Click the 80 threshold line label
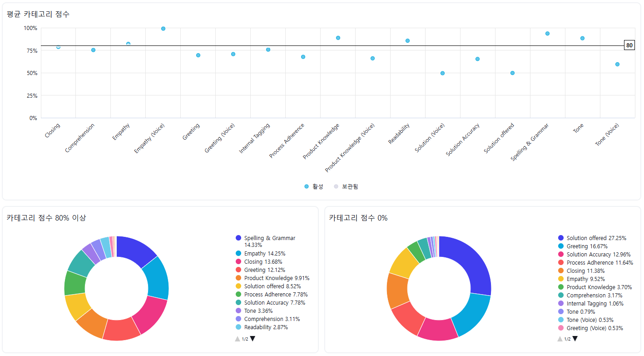644x356 pixels. [629, 45]
